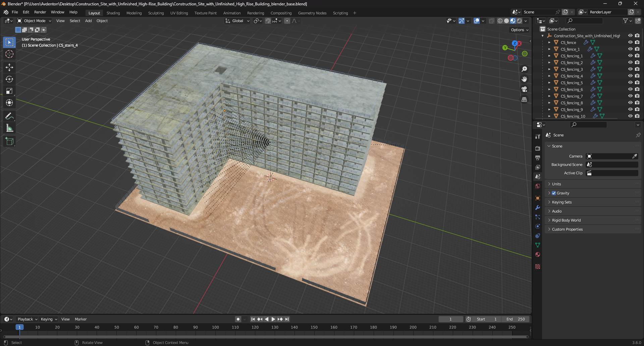Select the Select Box tool
This screenshot has width=644, height=346.
point(9,42)
